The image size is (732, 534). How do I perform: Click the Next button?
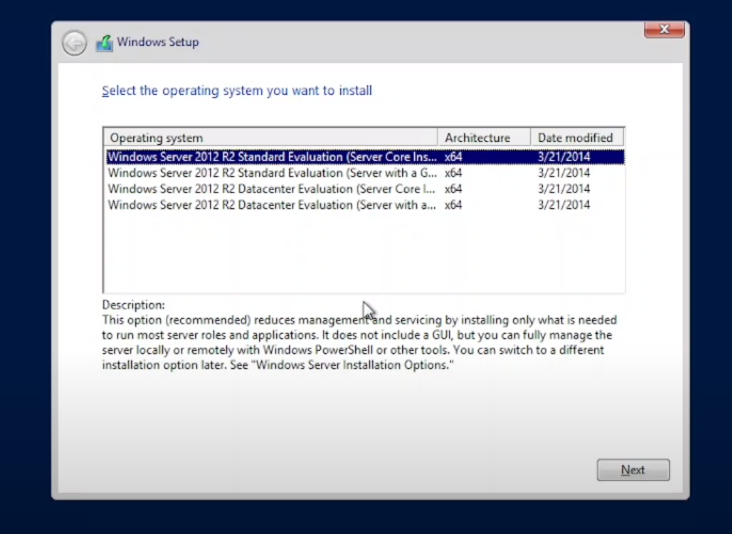pos(633,470)
